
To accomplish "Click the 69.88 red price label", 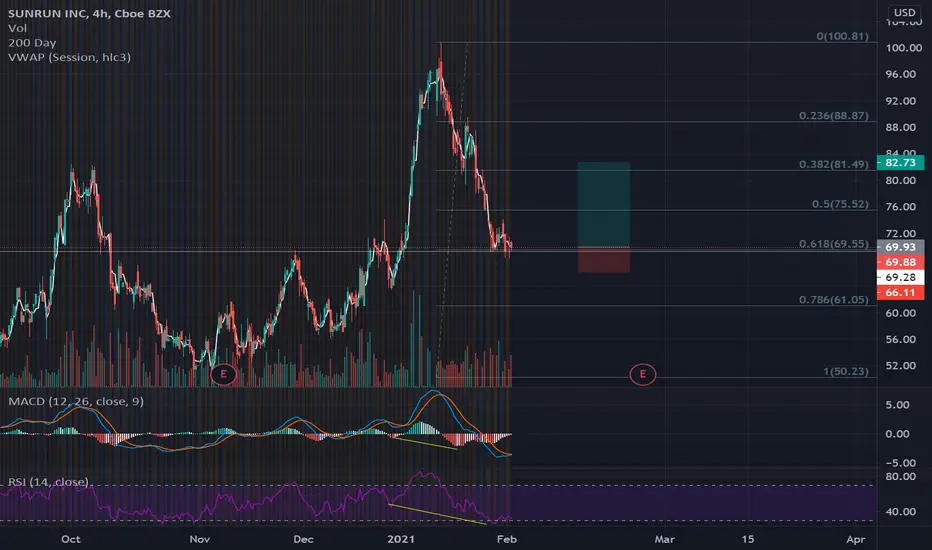I will point(900,262).
